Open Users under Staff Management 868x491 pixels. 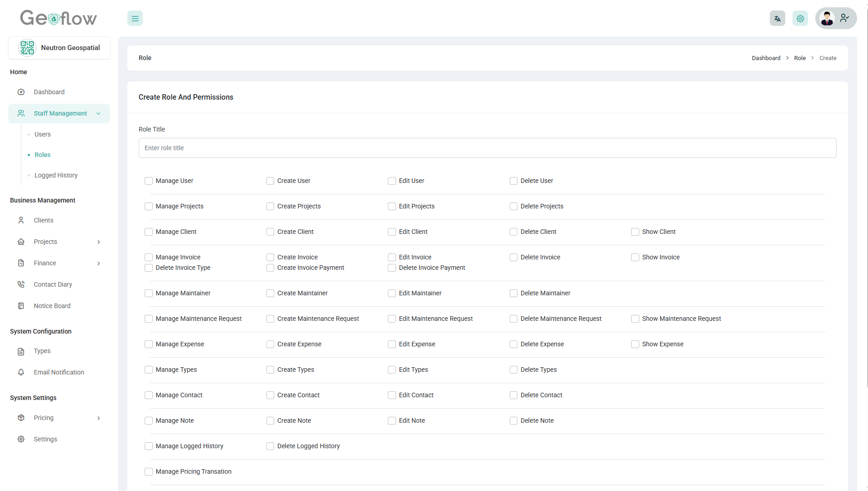(x=43, y=134)
